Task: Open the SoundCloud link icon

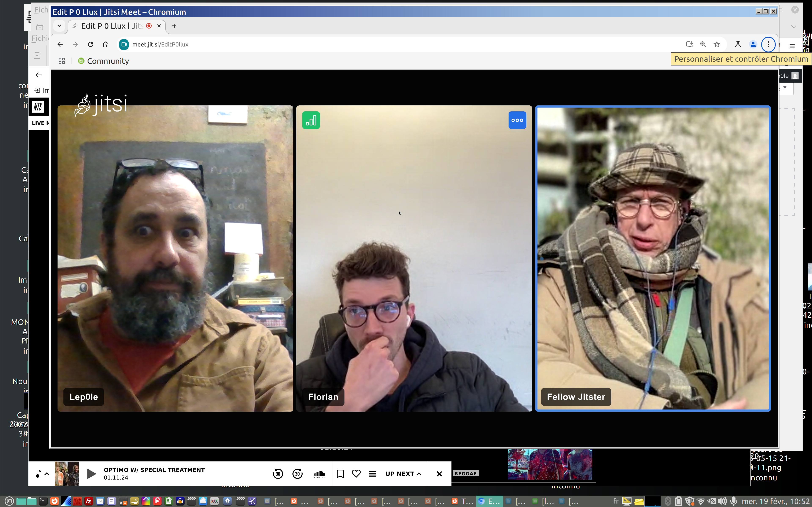Action: click(319, 473)
